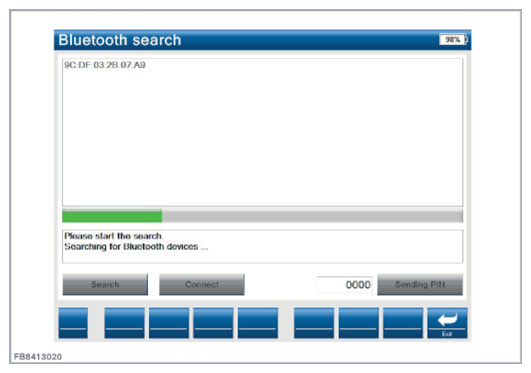Focus the 0000 PIN input field
Screen dimensions: 531x373
[344, 285]
